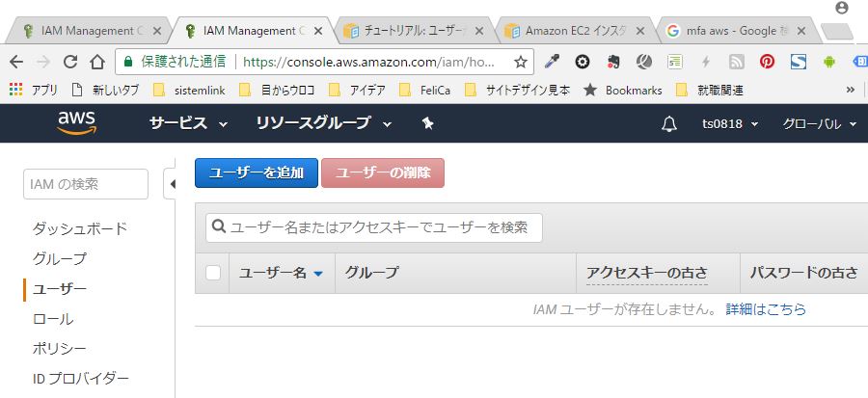Viewport: 868px width, 398px height.
Task: Click the Chrome forward arrow
Action: [43, 62]
